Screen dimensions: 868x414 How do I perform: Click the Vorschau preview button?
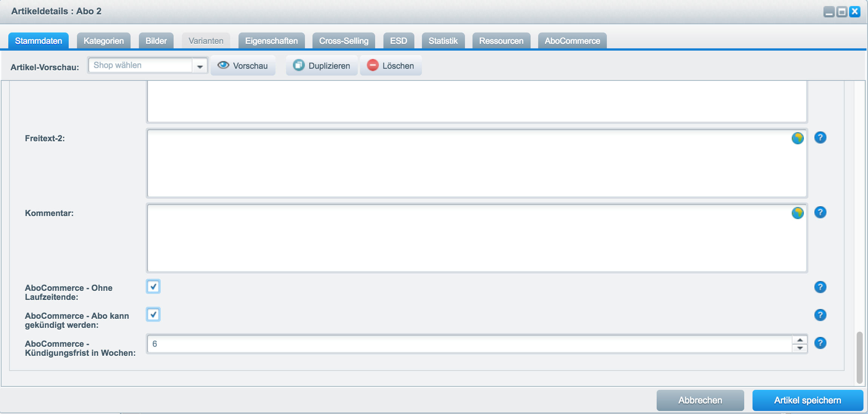pos(243,66)
